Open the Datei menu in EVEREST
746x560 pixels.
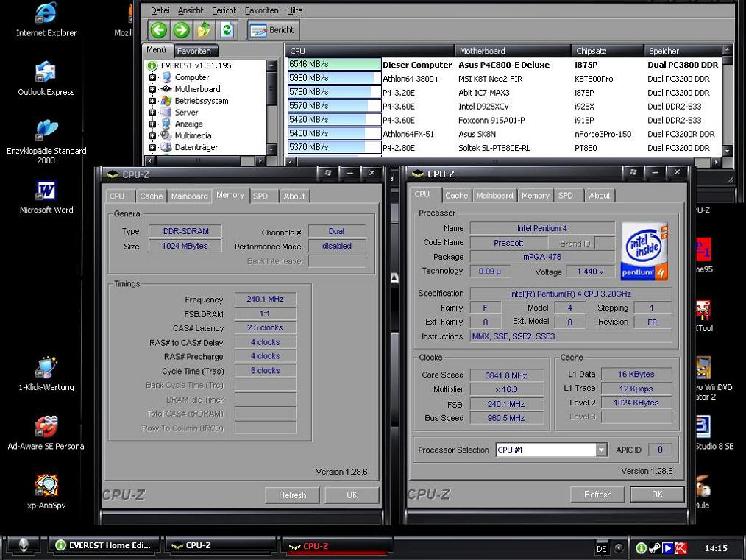pyautogui.click(x=160, y=10)
